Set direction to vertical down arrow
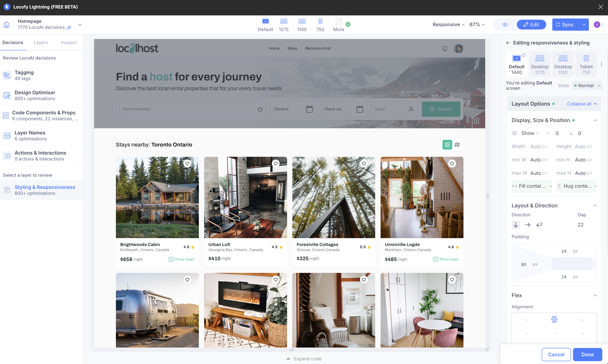The width and height of the screenshot is (608, 364). (x=516, y=225)
